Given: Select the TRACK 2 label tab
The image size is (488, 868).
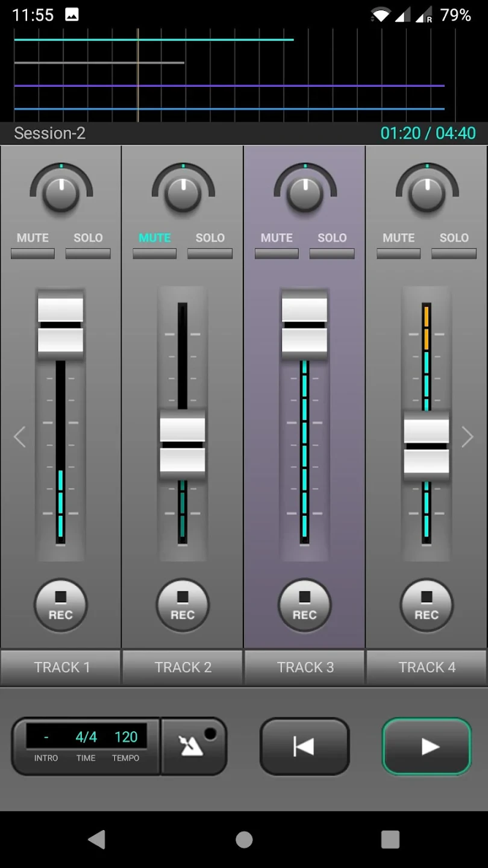Looking at the screenshot, I should point(183,667).
